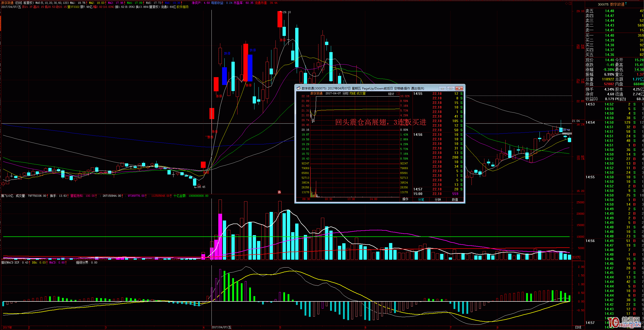
Task: Click the 均线 legend label in popup
Action: coord(352,94)
